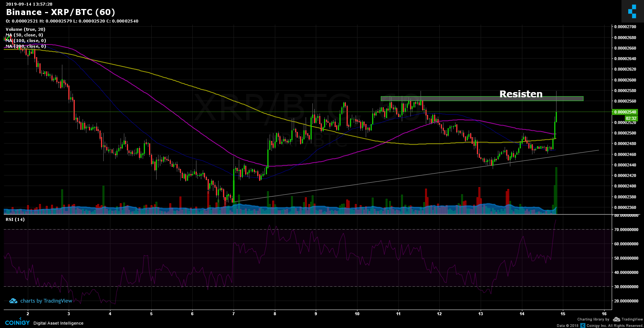Select the 'RSI (14)' pane label
Image resolution: width=644 pixels, height=328 pixels.
click(15, 219)
